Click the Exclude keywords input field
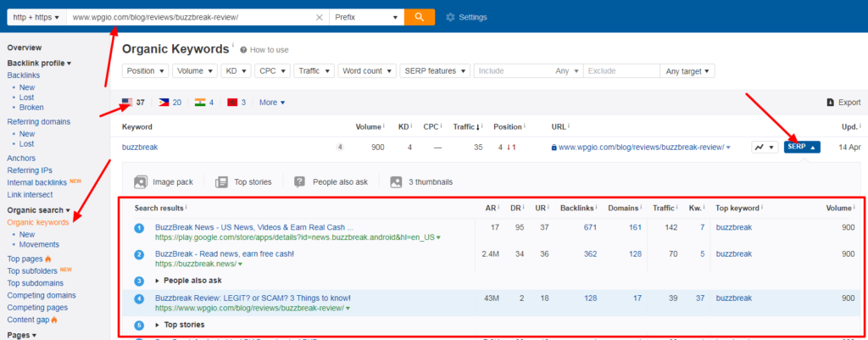This screenshot has width=868, height=340. pos(621,71)
